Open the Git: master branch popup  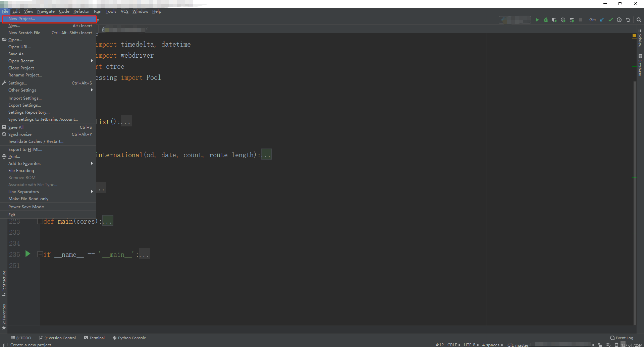pos(518,345)
